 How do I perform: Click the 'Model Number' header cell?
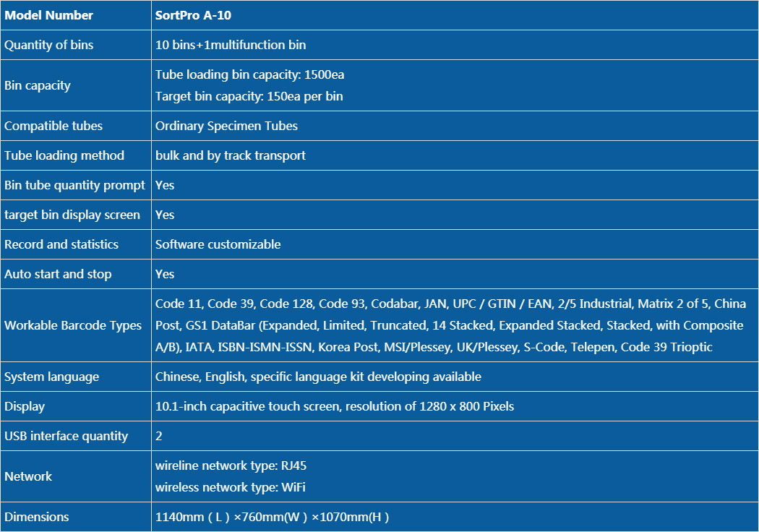coord(75,15)
